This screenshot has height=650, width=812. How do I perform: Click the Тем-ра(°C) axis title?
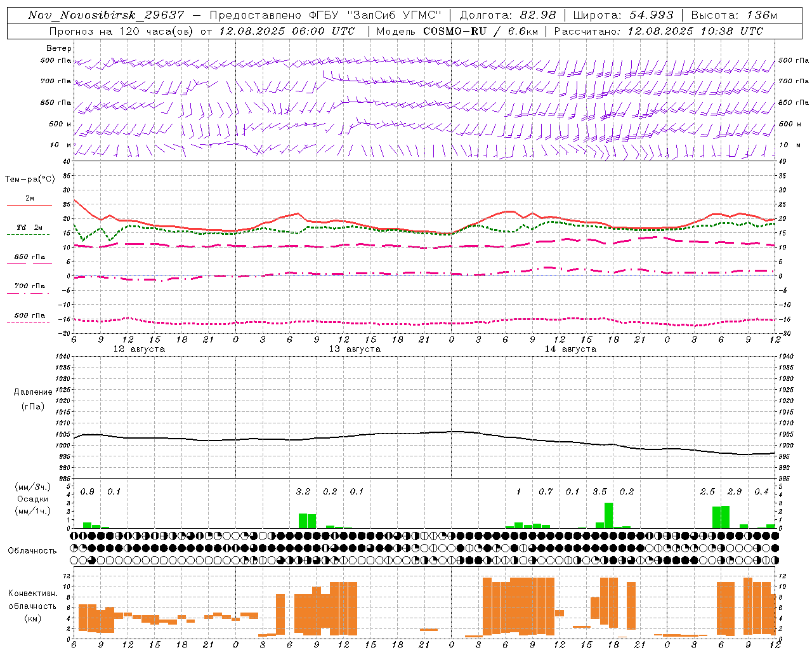30,180
